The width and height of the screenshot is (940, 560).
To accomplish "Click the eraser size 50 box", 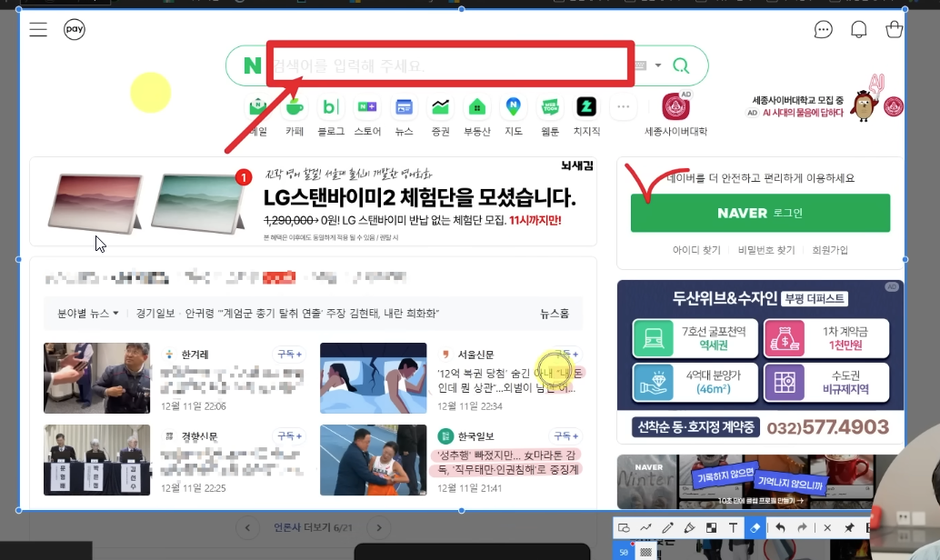I will tap(624, 552).
